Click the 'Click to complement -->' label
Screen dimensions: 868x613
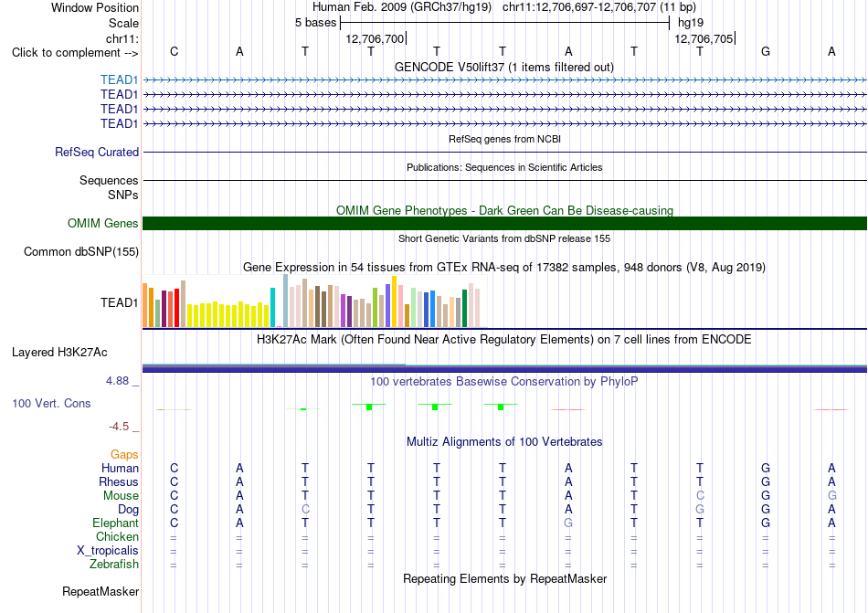tap(75, 53)
